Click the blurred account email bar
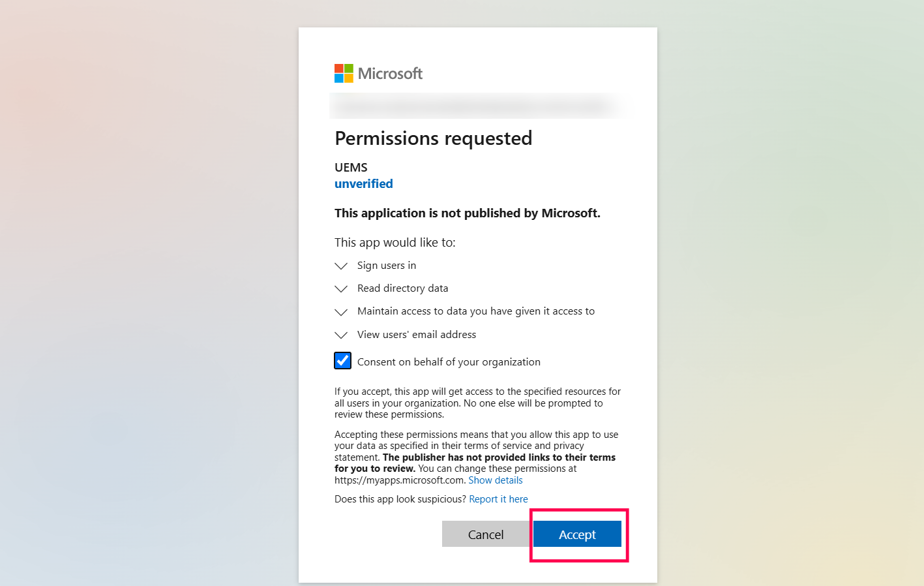 (476, 105)
